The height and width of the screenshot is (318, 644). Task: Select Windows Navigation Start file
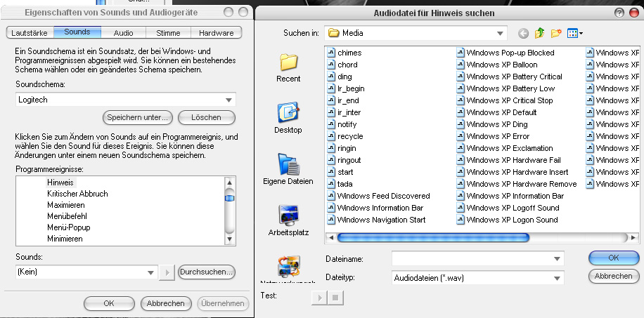(377, 220)
